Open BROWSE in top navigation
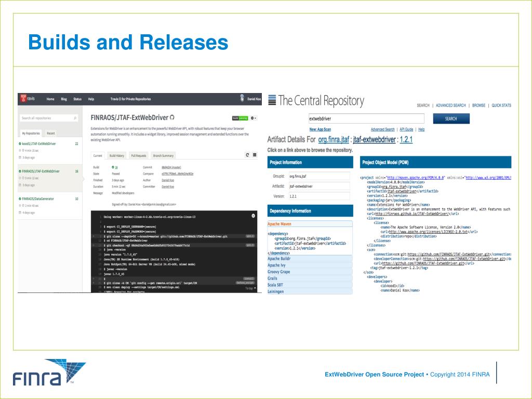 point(478,105)
